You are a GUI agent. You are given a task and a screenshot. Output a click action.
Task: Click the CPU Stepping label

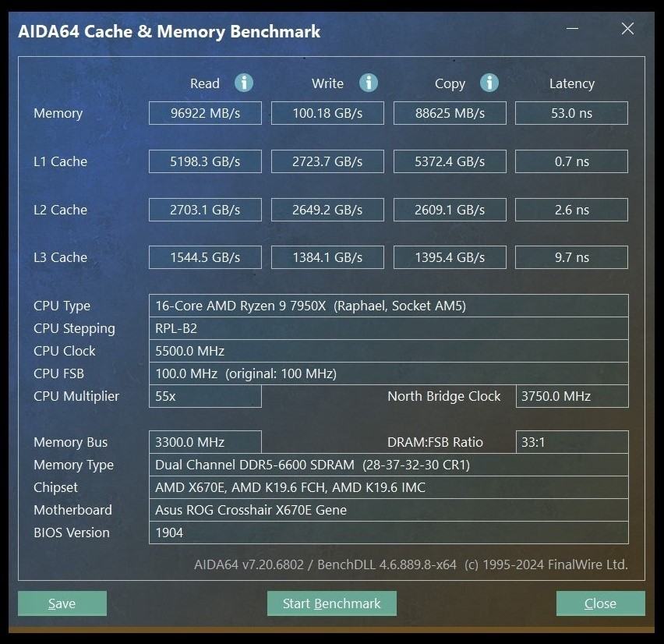tap(74, 329)
